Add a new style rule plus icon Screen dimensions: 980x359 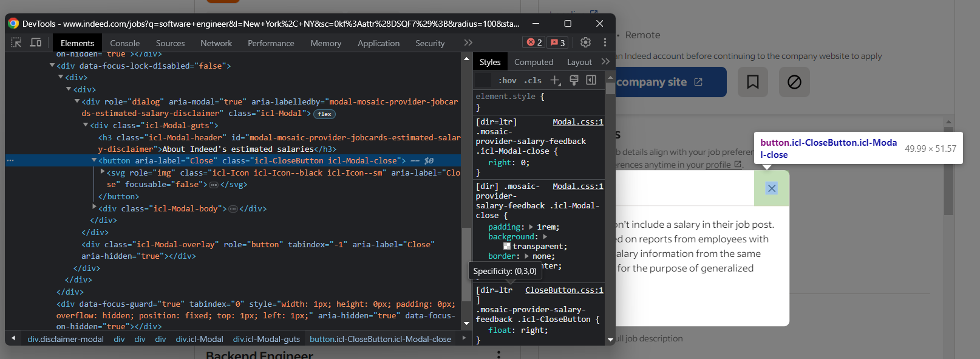[x=556, y=80]
